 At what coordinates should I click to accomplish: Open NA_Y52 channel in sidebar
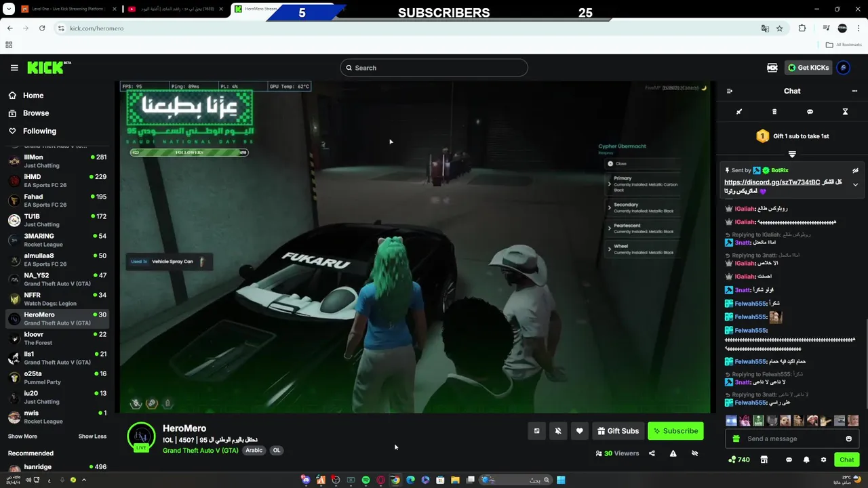tap(57, 279)
